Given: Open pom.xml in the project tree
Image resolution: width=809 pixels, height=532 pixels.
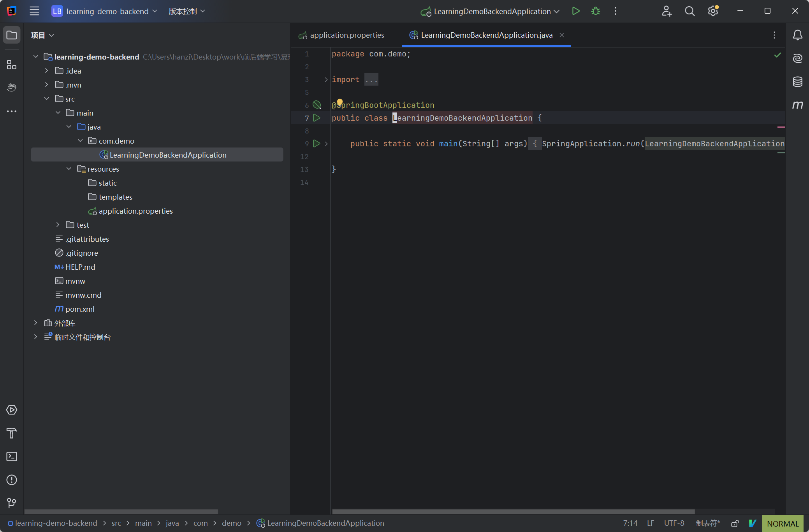Looking at the screenshot, I should 80,309.
